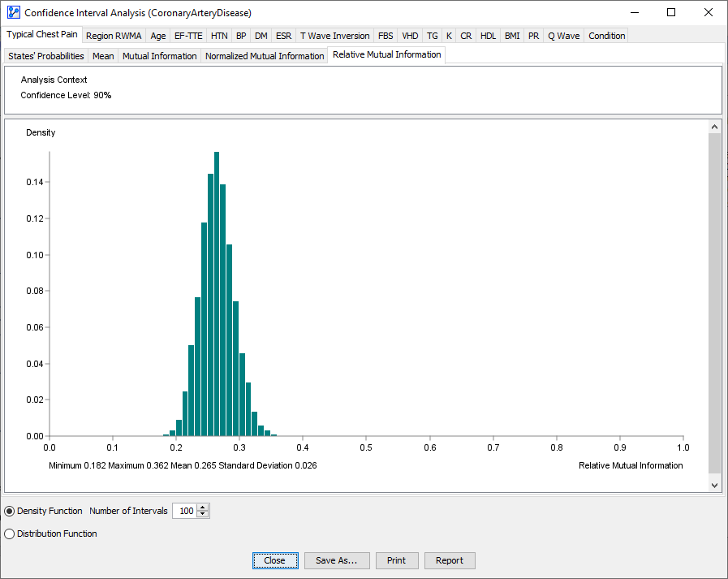Click the application icon in title bar

click(13, 13)
